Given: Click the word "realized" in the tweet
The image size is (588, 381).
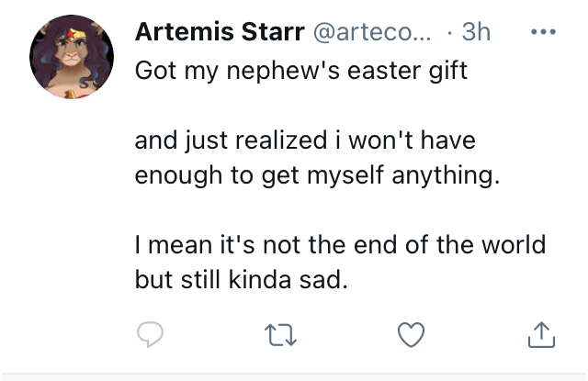Looking at the screenshot, I should [281, 140].
